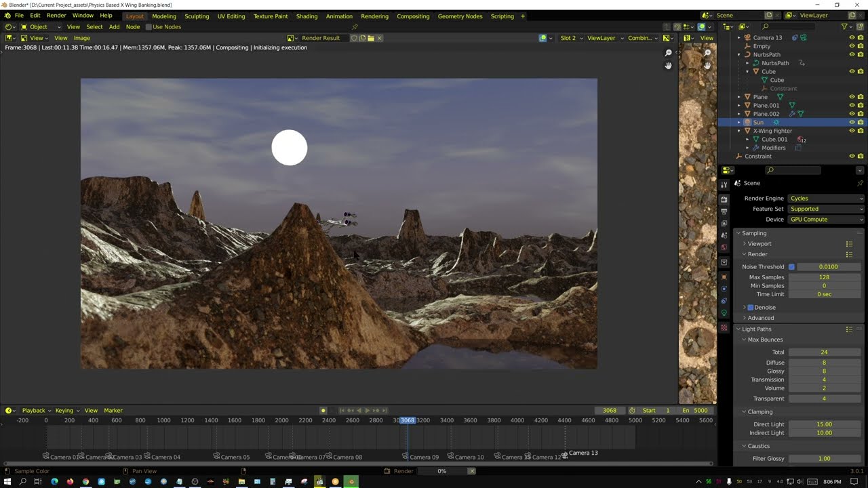Screen dimensions: 868x488
Task: Click the Add menu button in header
Action: coord(114,27)
